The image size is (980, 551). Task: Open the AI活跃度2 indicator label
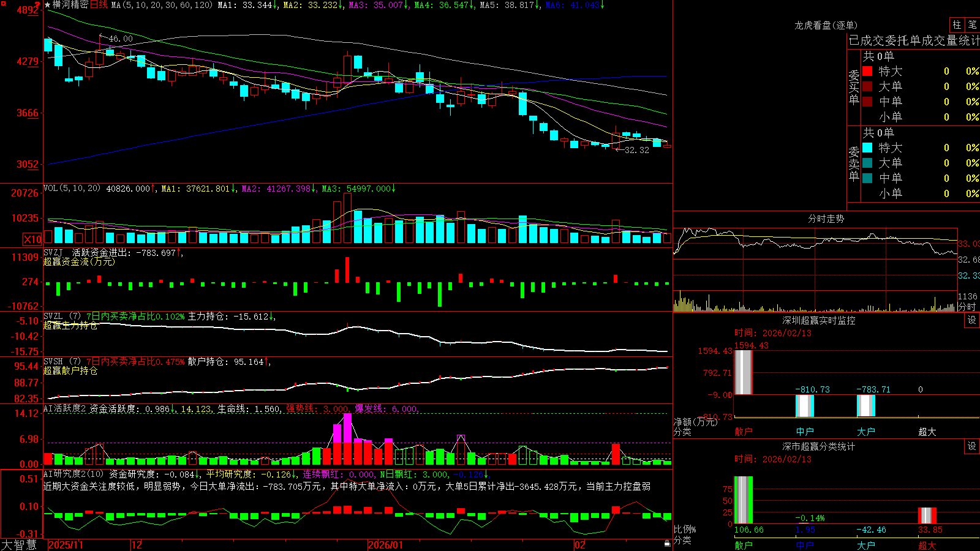(64, 409)
